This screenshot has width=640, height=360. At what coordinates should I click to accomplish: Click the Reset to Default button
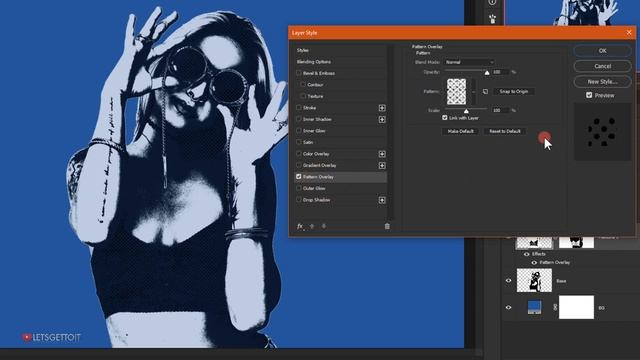pyautogui.click(x=505, y=131)
